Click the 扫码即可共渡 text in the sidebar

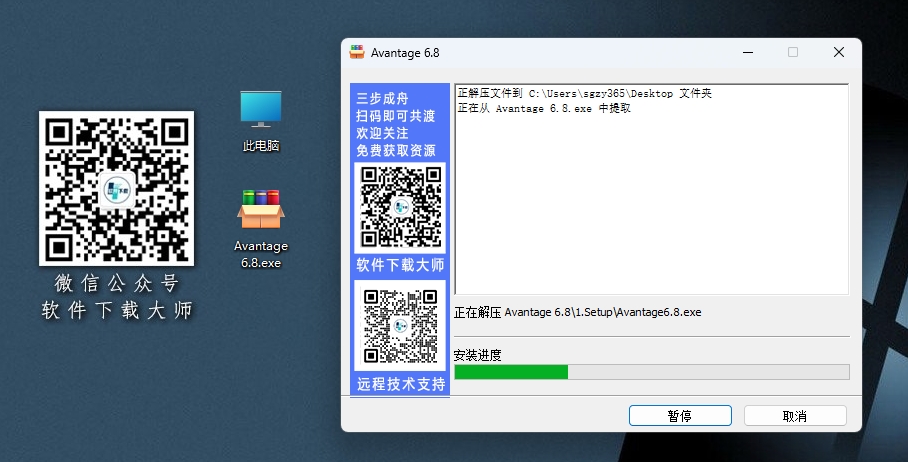point(396,116)
